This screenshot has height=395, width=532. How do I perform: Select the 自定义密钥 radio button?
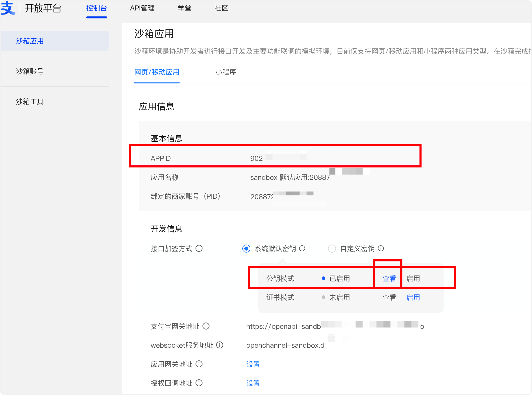click(x=332, y=249)
